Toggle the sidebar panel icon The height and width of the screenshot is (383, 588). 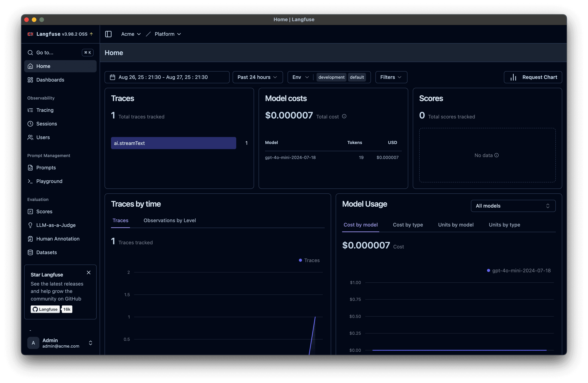(108, 34)
